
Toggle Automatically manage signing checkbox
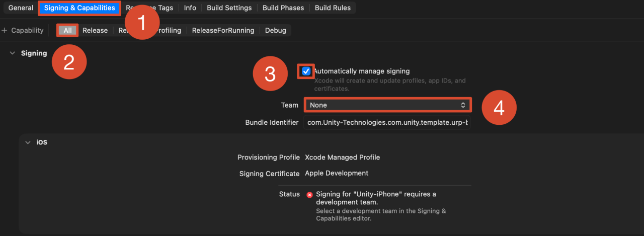(x=306, y=71)
